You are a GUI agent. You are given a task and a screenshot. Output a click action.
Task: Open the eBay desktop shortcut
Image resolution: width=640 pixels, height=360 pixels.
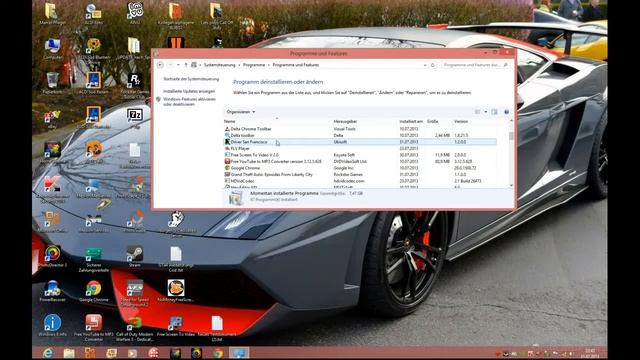[x=53, y=118]
